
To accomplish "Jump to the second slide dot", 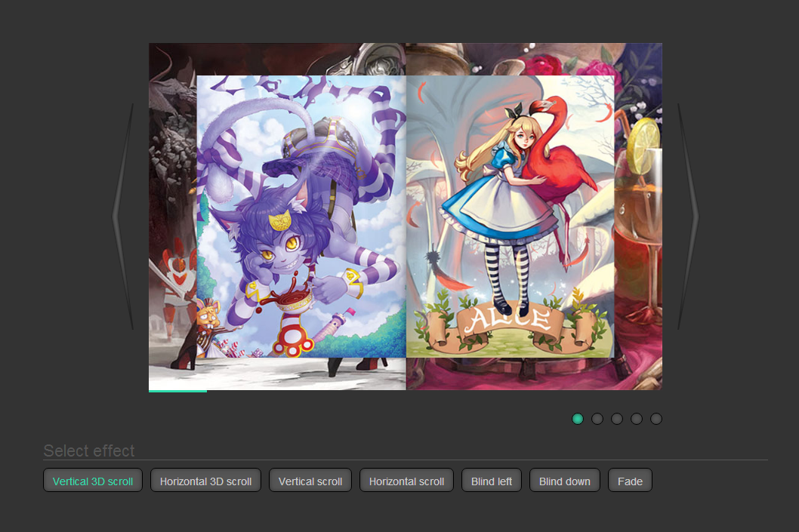I will point(597,419).
